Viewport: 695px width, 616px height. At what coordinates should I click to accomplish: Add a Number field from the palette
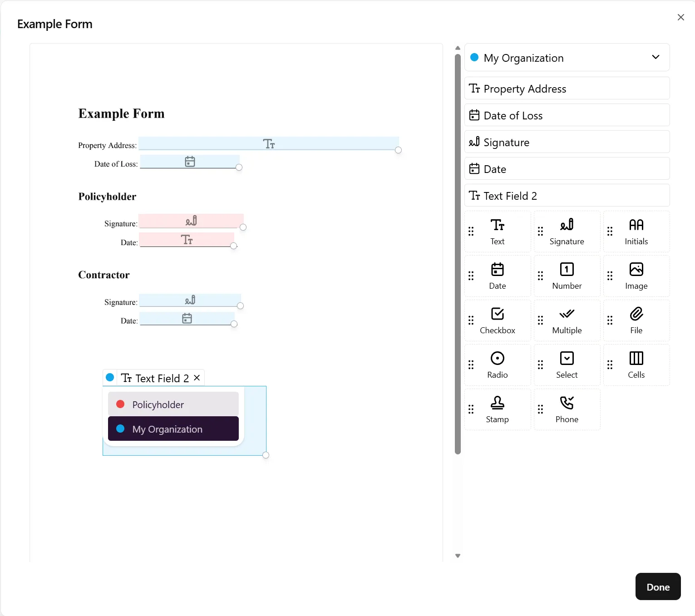coord(567,276)
